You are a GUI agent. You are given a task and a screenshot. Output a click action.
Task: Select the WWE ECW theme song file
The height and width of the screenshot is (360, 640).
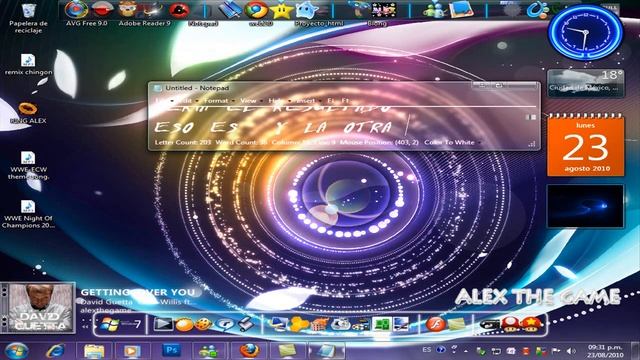pos(28,165)
